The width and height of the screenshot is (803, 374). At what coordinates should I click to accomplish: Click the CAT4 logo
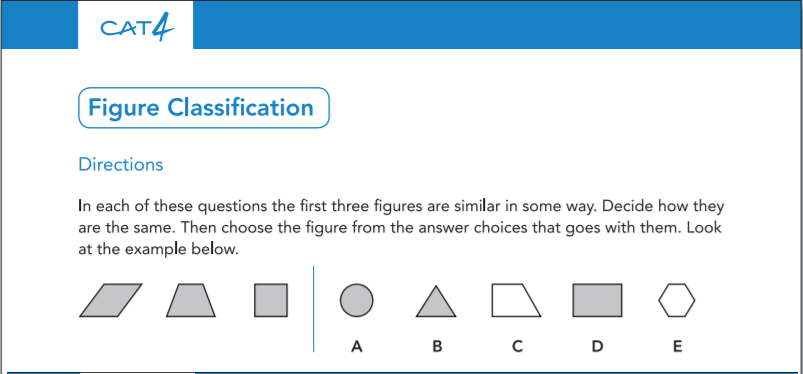[137, 28]
